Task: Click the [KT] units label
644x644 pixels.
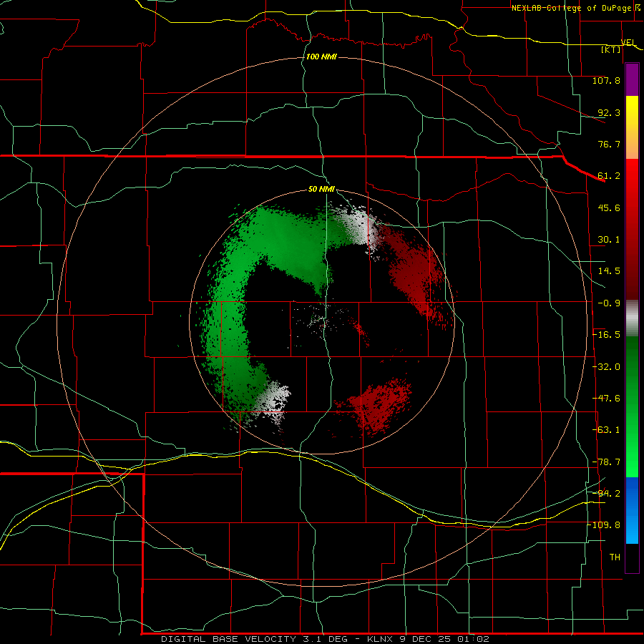Action: [x=611, y=49]
